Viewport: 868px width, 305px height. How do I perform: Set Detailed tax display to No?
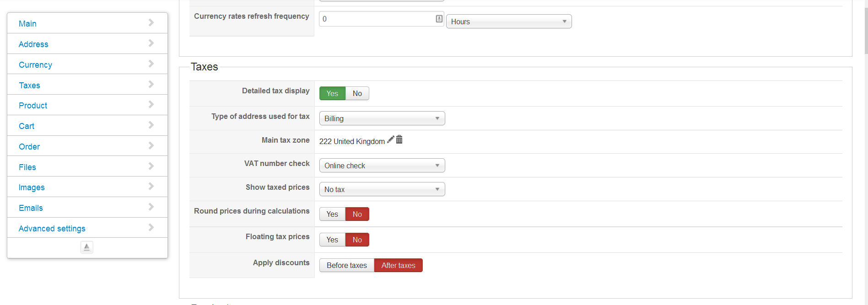(x=357, y=93)
